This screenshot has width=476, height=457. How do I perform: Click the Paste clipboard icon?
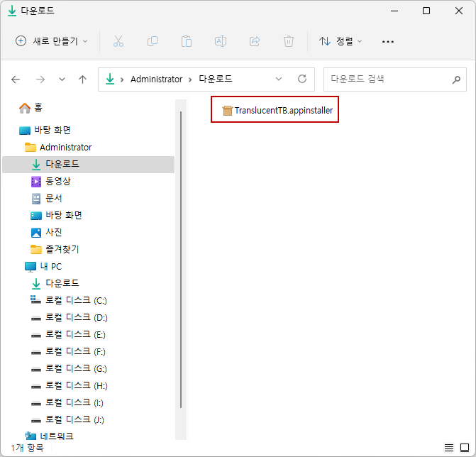pyautogui.click(x=187, y=41)
